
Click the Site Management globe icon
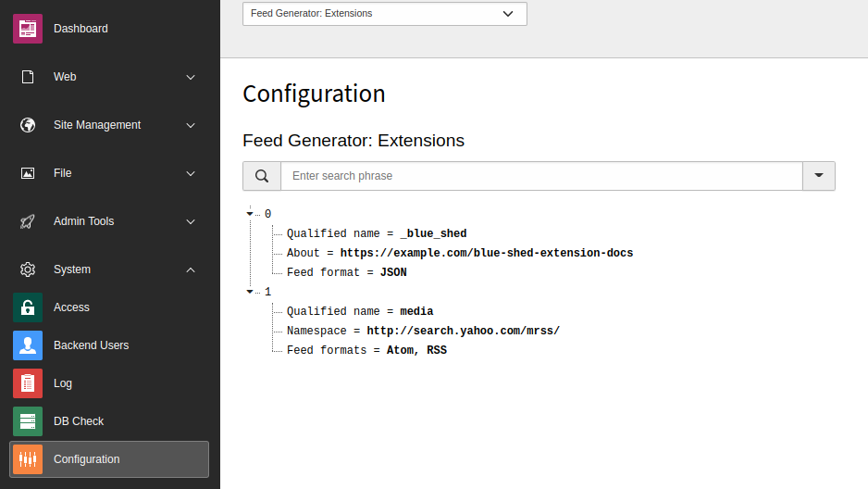28,125
